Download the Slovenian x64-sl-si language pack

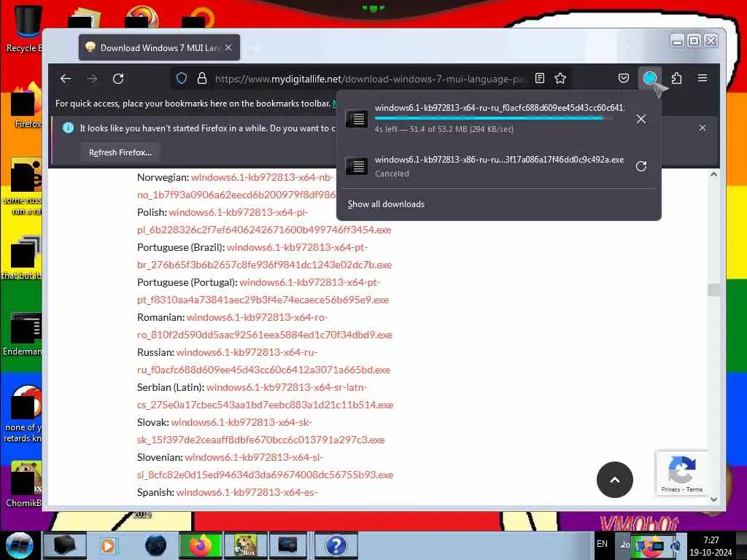pyautogui.click(x=266, y=466)
